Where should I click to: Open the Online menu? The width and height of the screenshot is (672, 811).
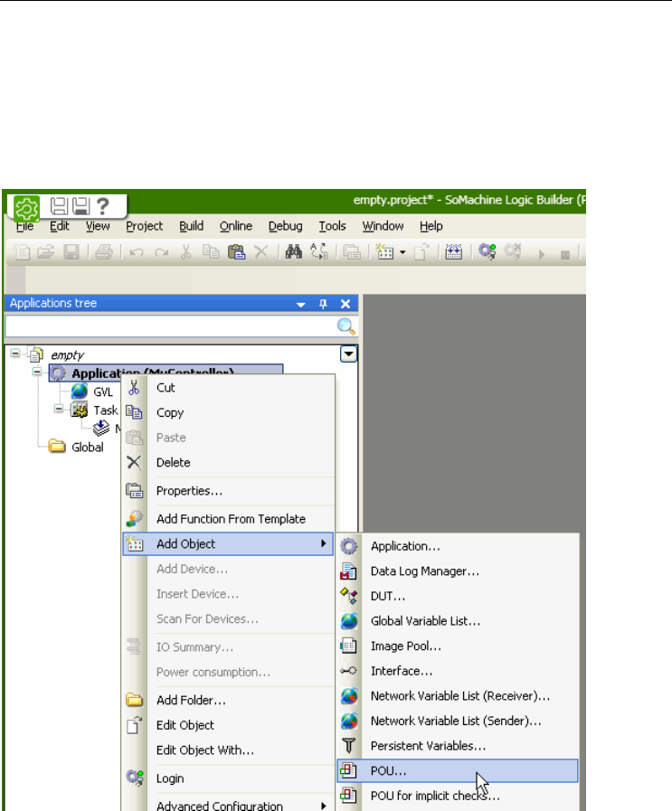pyautogui.click(x=236, y=226)
